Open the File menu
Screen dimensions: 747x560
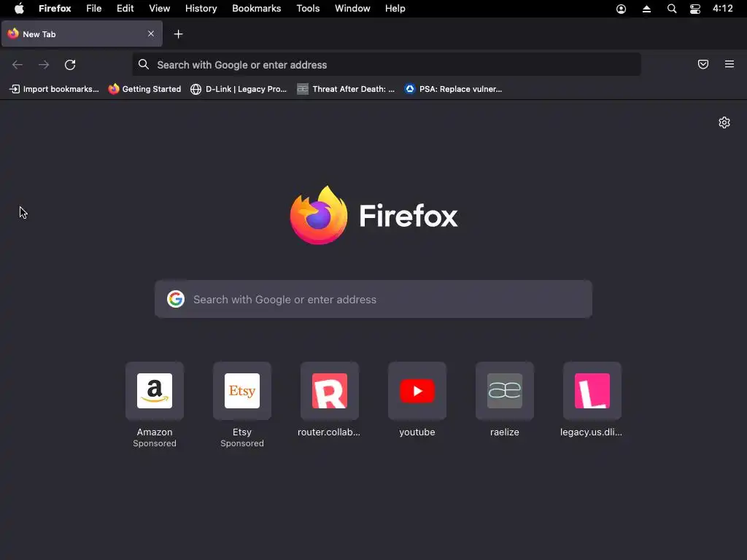click(x=94, y=9)
